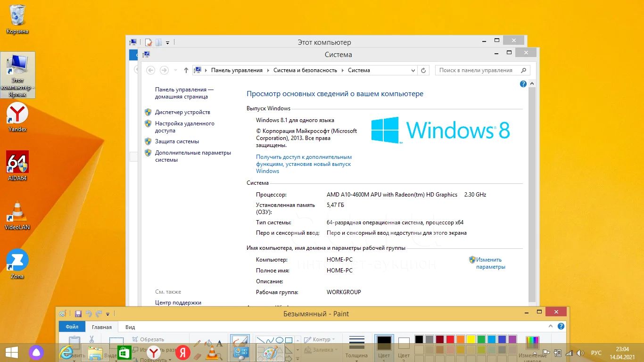The width and height of the screenshot is (644, 362).
Task: Open Центр поддержки link
Action: (178, 303)
